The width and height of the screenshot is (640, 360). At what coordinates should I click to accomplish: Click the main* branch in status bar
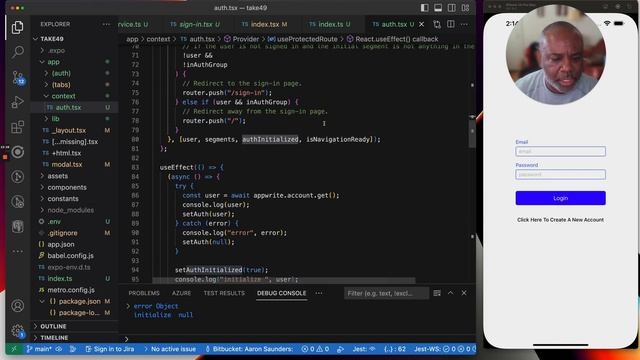coord(40,349)
